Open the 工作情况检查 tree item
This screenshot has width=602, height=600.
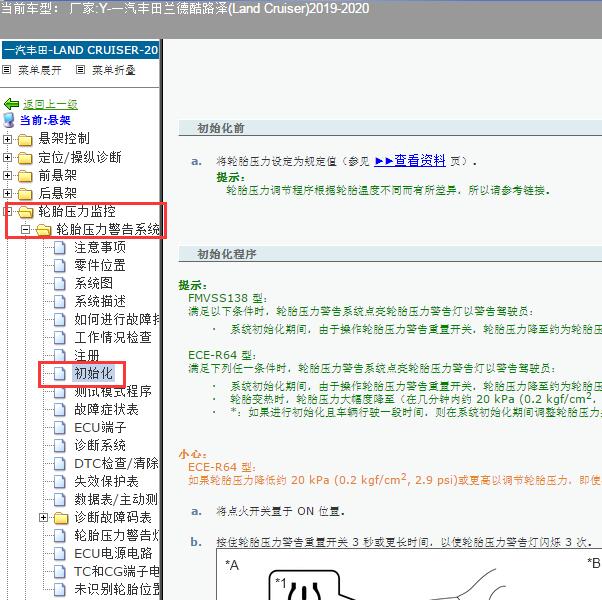[x=113, y=338]
